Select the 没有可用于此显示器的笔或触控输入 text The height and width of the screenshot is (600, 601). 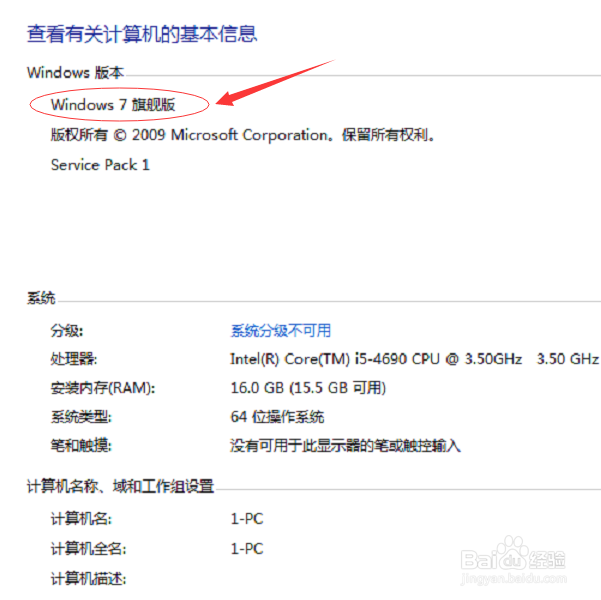[x=345, y=445]
